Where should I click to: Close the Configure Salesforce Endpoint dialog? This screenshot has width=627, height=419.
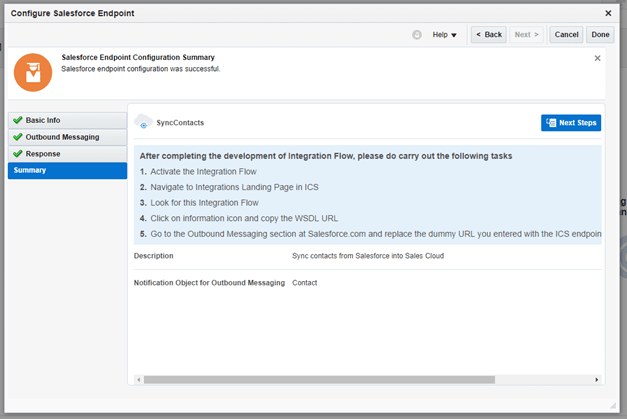(609, 13)
